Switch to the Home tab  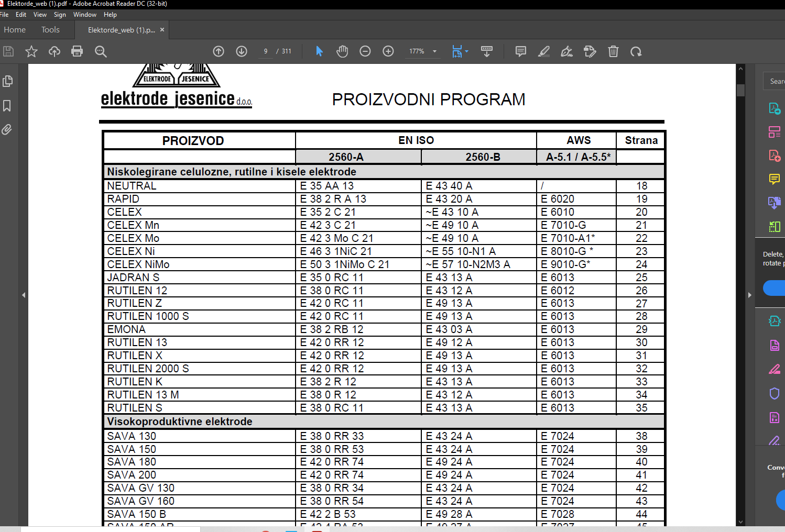pyautogui.click(x=15, y=30)
